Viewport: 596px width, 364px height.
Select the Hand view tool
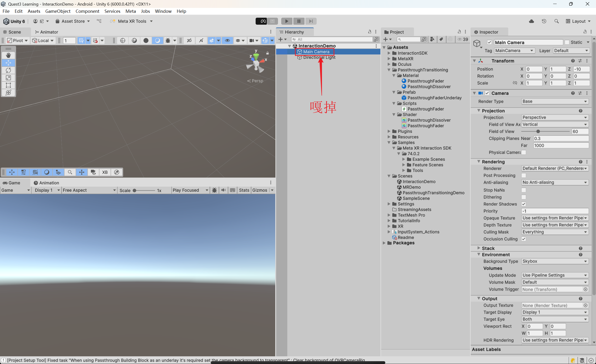pyautogui.click(x=8, y=55)
